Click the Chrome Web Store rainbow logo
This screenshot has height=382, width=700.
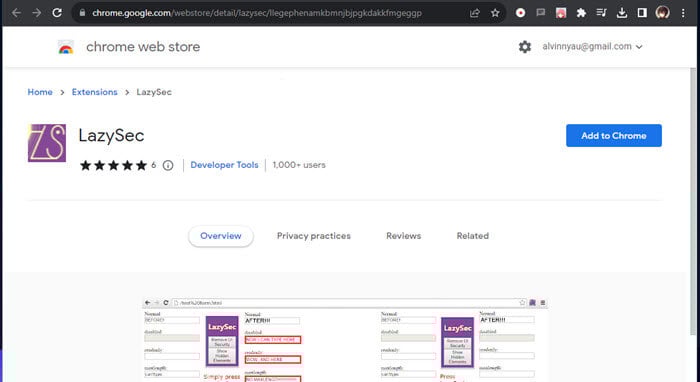tap(66, 47)
